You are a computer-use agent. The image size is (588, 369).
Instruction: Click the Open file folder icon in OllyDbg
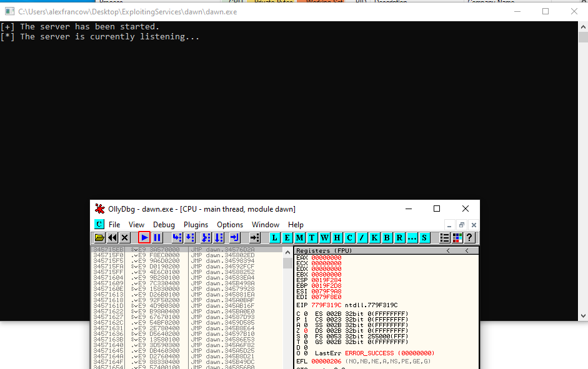99,237
